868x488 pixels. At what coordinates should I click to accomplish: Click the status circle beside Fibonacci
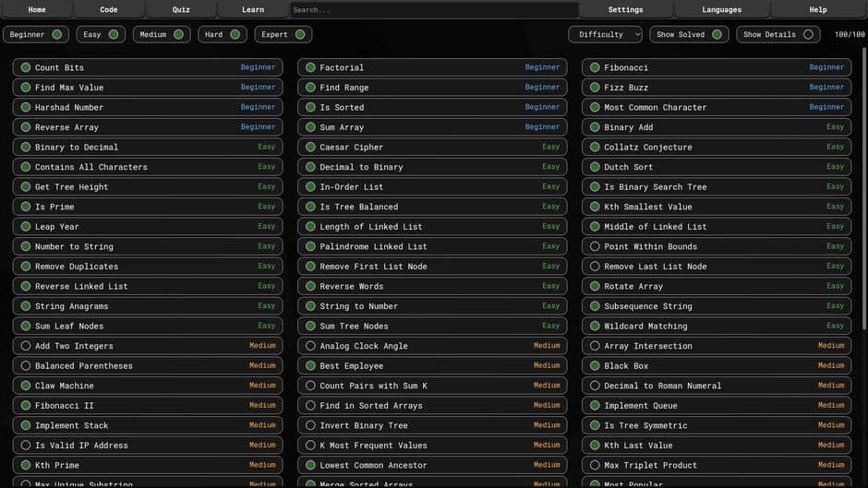click(x=595, y=67)
